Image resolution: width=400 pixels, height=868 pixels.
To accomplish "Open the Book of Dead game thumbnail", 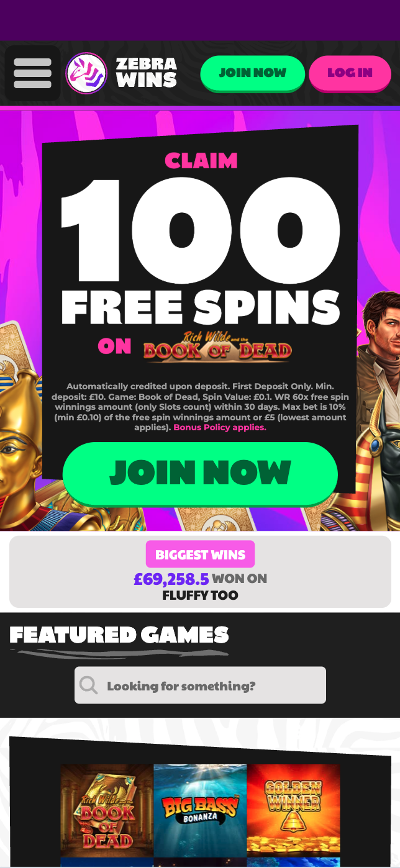I will [x=107, y=810].
